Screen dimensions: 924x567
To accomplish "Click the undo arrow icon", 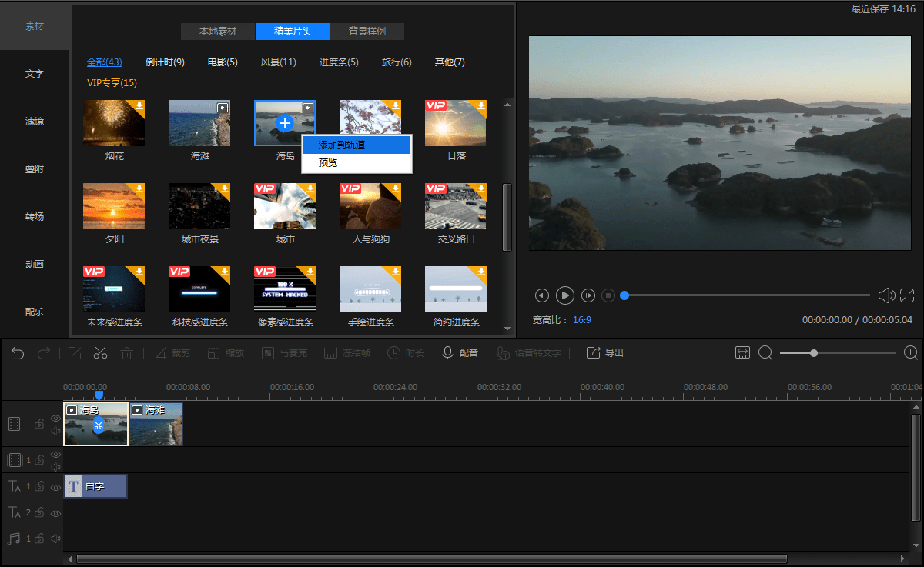I will (18, 353).
